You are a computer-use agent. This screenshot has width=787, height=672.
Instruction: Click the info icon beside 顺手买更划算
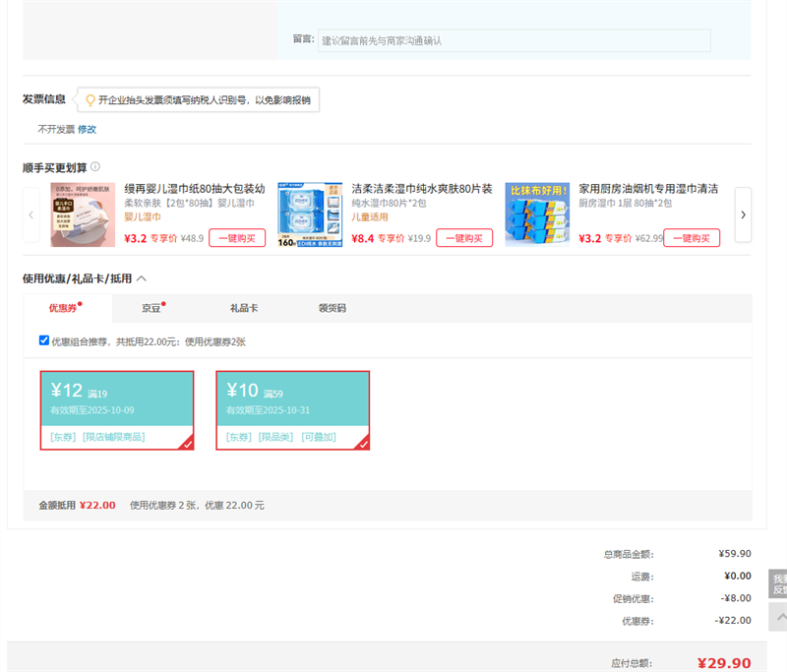point(95,167)
